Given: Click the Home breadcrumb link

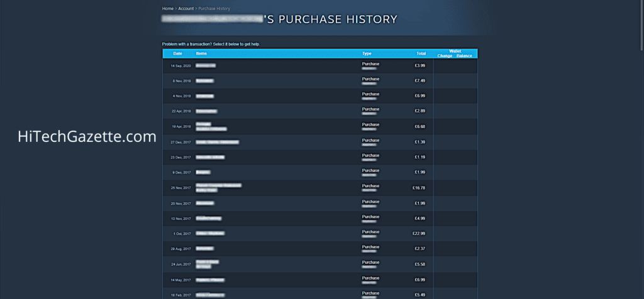Looking at the screenshot, I should [167, 9].
